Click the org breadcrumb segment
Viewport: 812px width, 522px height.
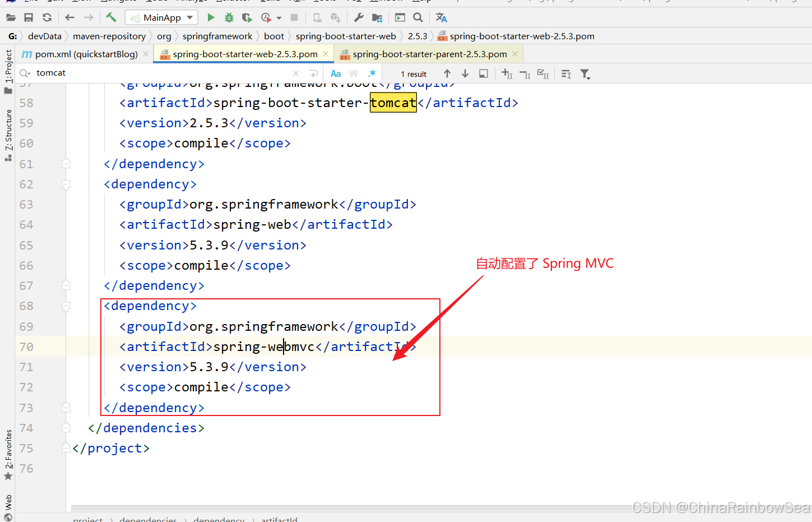click(x=164, y=36)
